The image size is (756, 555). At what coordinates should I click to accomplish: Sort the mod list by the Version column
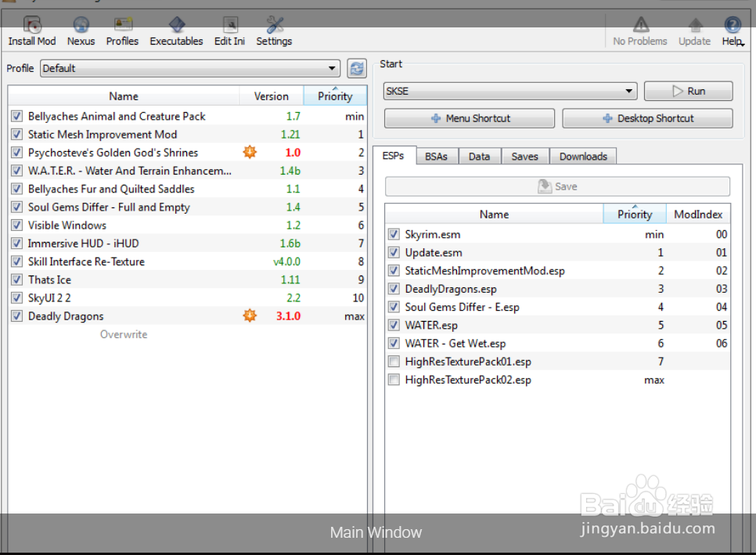click(272, 96)
